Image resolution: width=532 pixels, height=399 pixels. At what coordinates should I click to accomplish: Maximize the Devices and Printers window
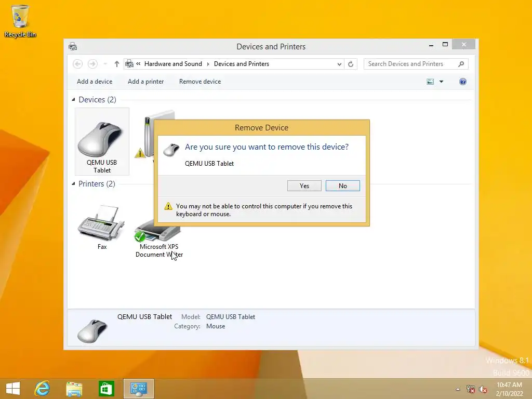445,45
